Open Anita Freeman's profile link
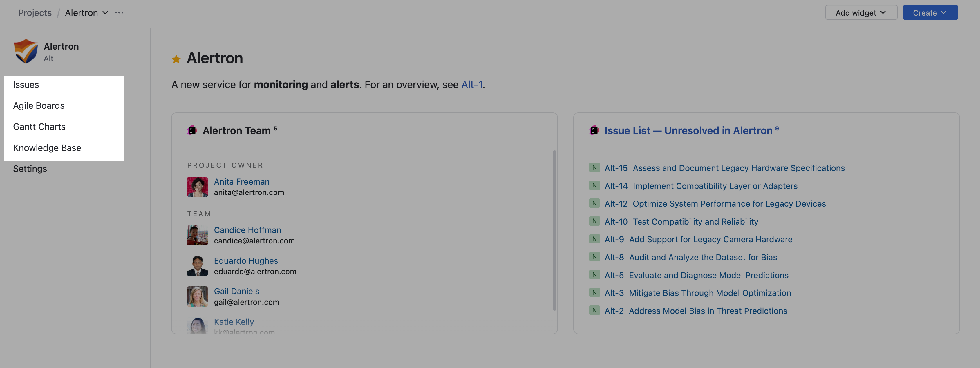Screen dimensions: 980x368 pyautogui.click(x=242, y=181)
